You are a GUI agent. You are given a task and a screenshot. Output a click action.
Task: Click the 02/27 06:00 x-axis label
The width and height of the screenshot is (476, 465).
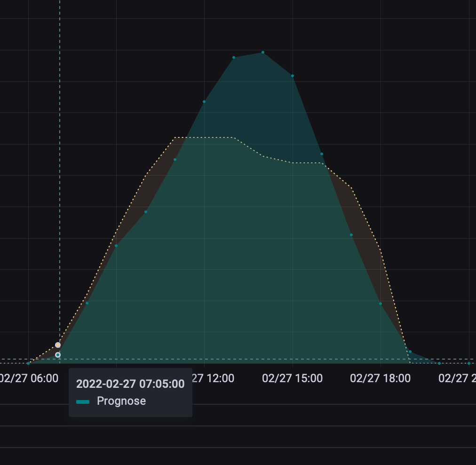29,378
